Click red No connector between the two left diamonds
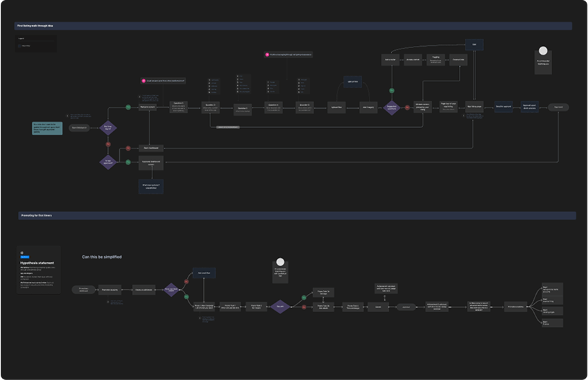Viewport: 588px width, 380px height. 108,144
